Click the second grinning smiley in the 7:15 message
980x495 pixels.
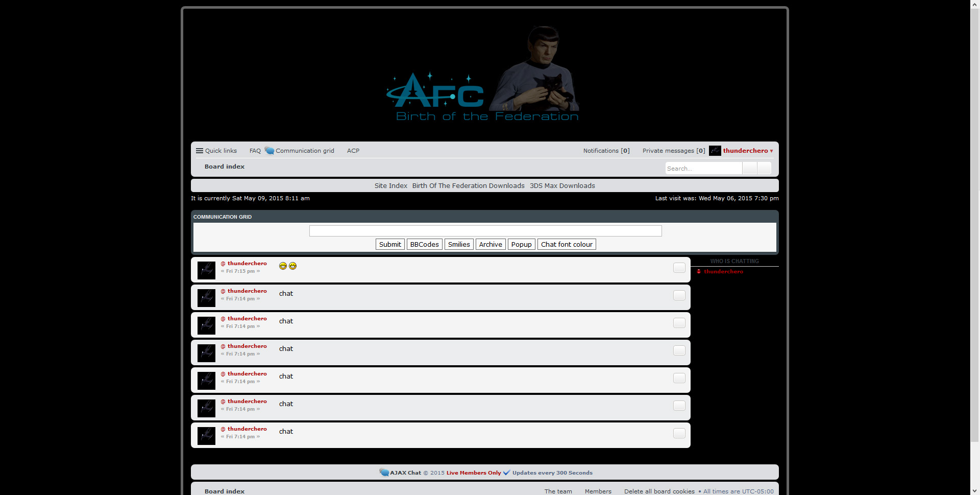(292, 266)
